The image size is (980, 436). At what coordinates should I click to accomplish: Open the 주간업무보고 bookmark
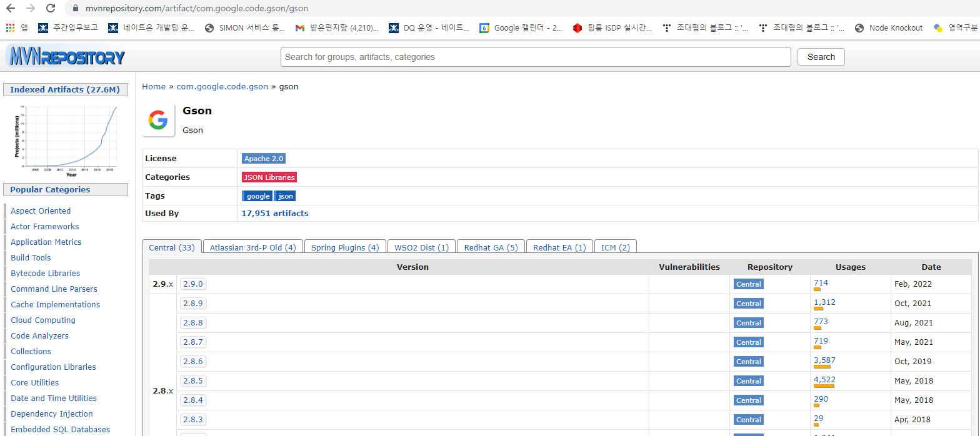pos(68,27)
